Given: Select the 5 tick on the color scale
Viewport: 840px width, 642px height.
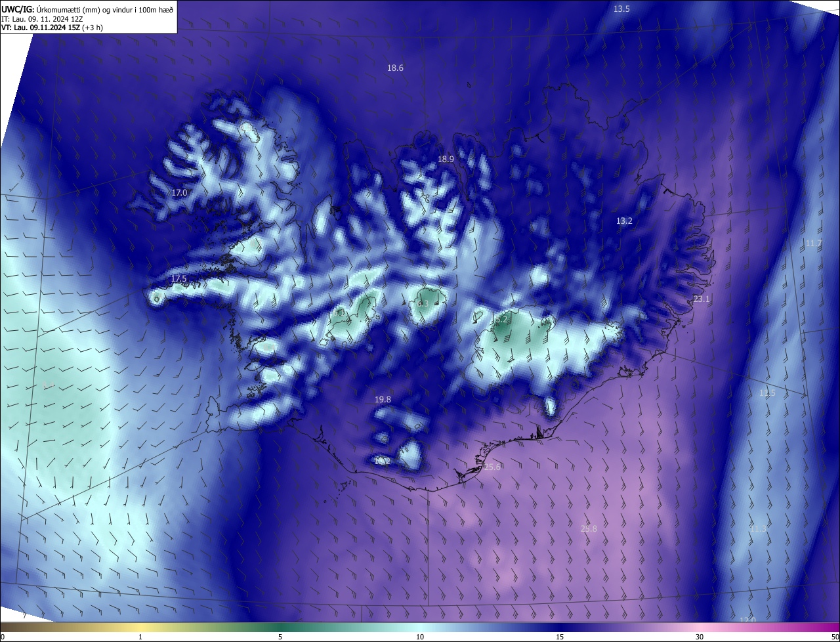Looking at the screenshot, I should 280,637.
